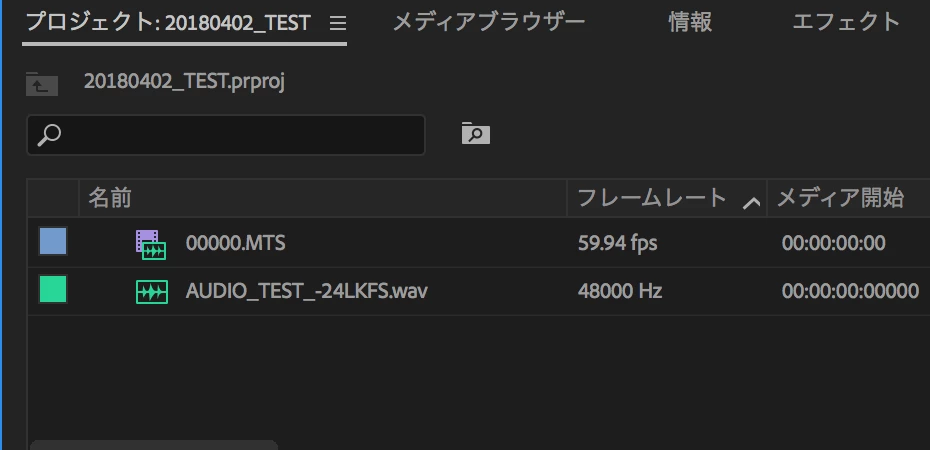Select the プロジェクト: 20180402_TEST tab
Screen dimensions: 930x450
[168, 23]
